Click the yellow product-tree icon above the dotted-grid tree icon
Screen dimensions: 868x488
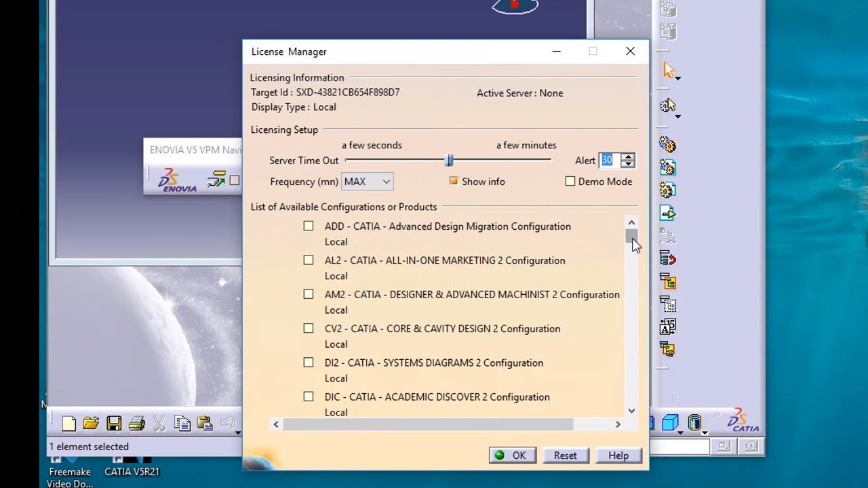click(667, 281)
